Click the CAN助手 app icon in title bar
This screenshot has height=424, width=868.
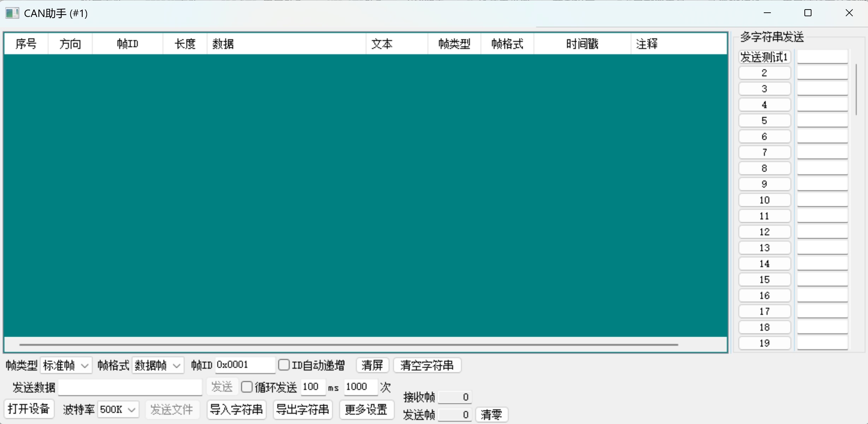(x=12, y=13)
